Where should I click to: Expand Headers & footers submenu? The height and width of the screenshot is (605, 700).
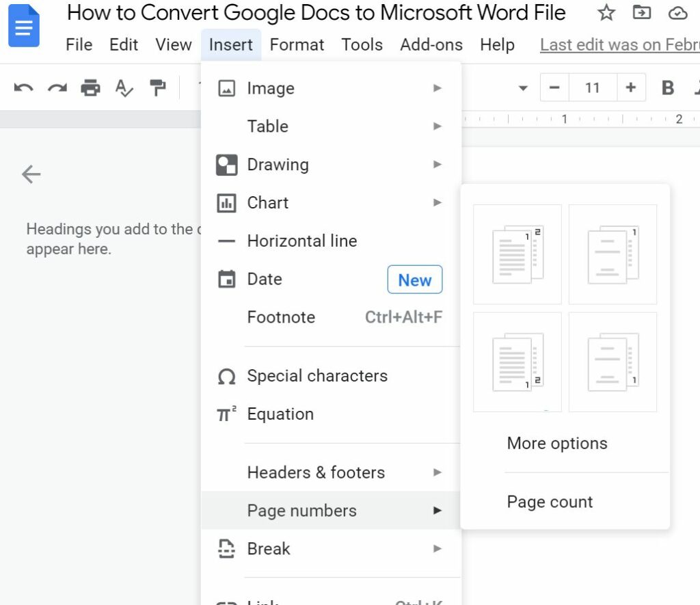click(x=330, y=472)
